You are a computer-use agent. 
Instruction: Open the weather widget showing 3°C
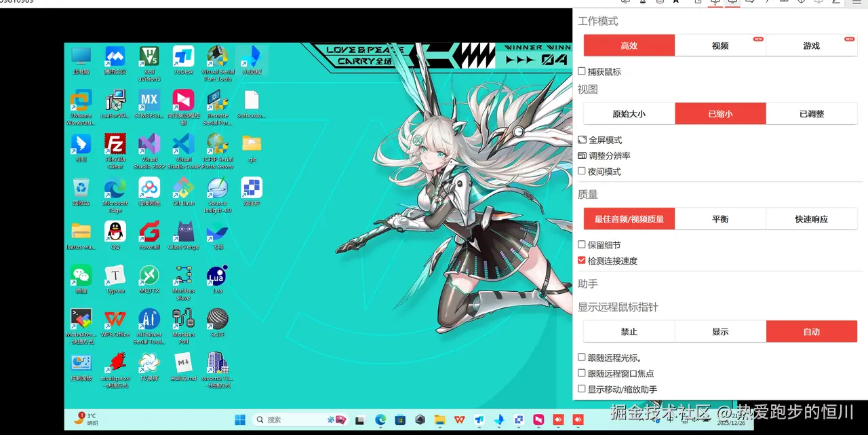click(x=85, y=419)
